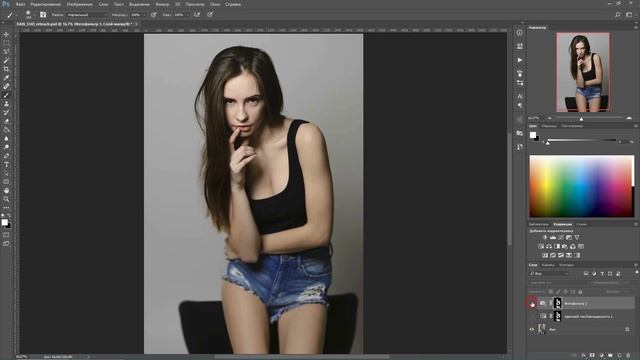Screen dimensions: 640x360
Task: Open the brush mode Нормальный dropdown
Action: click(x=87, y=15)
